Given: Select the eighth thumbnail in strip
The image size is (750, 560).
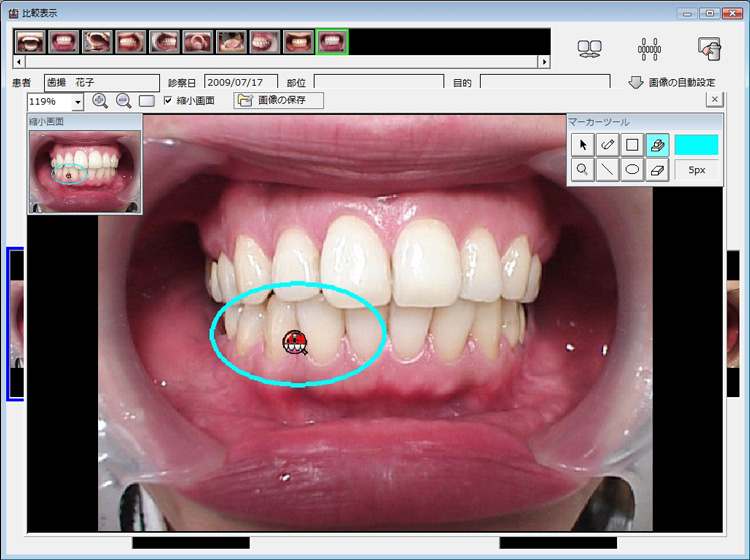Looking at the screenshot, I should point(265,42).
